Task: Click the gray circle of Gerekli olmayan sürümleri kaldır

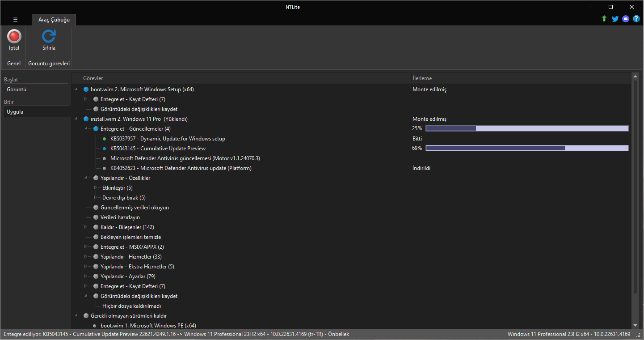Action: coord(86,316)
